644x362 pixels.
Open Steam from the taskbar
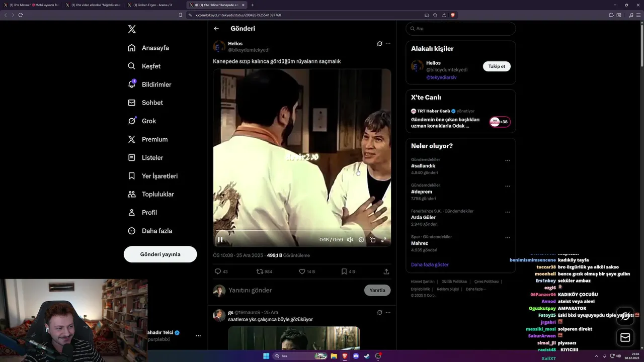point(367,356)
